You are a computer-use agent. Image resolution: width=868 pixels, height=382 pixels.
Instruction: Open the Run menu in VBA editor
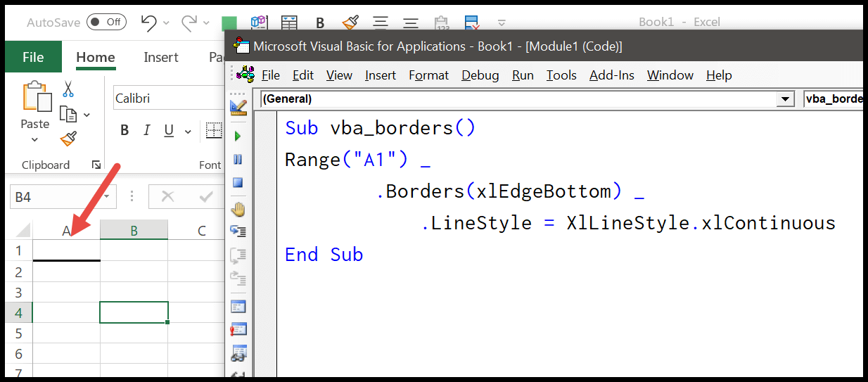(523, 75)
